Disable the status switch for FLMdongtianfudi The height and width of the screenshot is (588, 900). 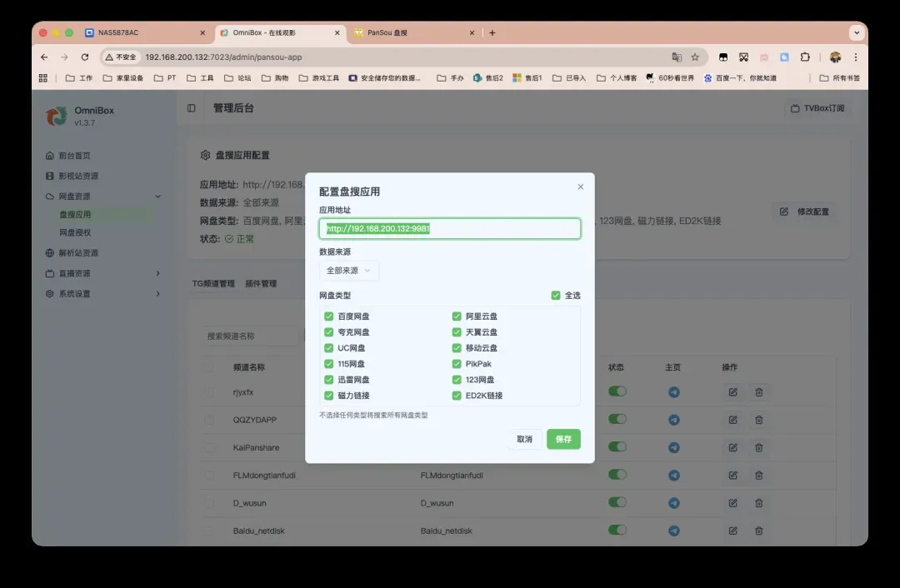coord(617,475)
